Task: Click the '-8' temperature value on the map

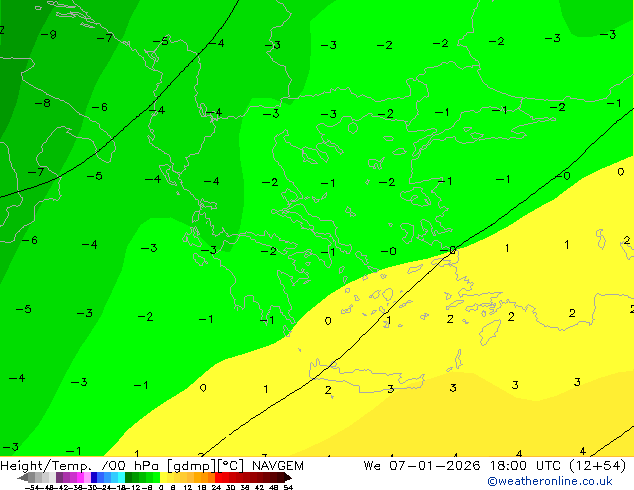Action: pos(42,103)
